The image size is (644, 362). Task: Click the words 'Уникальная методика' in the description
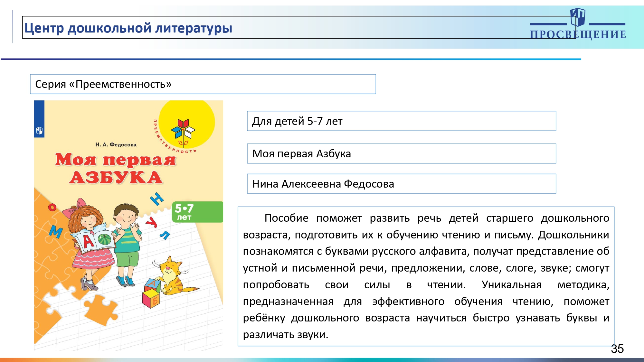pyautogui.click(x=545, y=285)
